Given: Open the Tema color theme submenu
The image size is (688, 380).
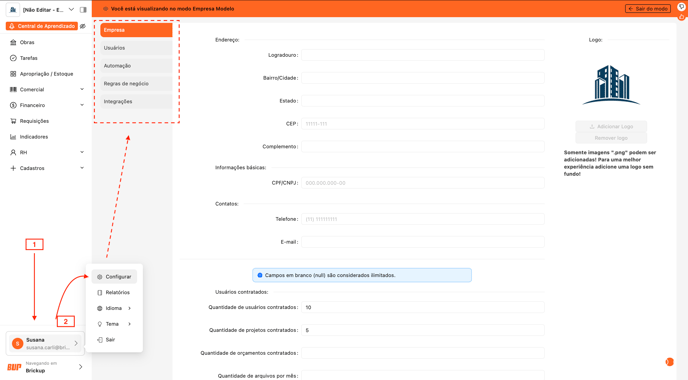Looking at the screenshot, I should point(115,324).
